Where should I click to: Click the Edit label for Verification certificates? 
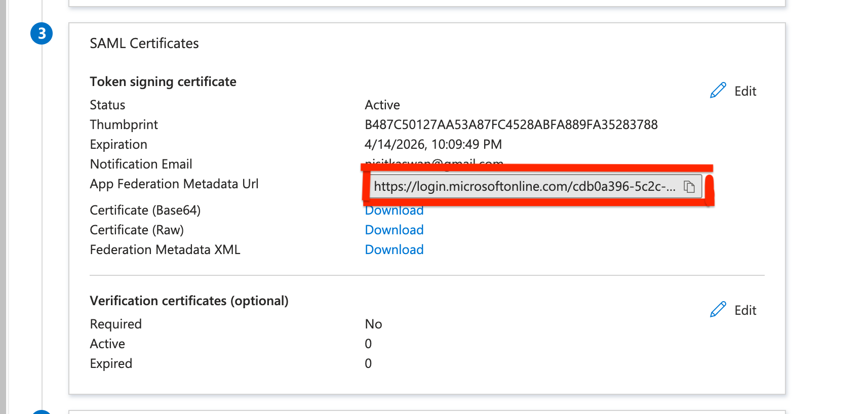(745, 310)
